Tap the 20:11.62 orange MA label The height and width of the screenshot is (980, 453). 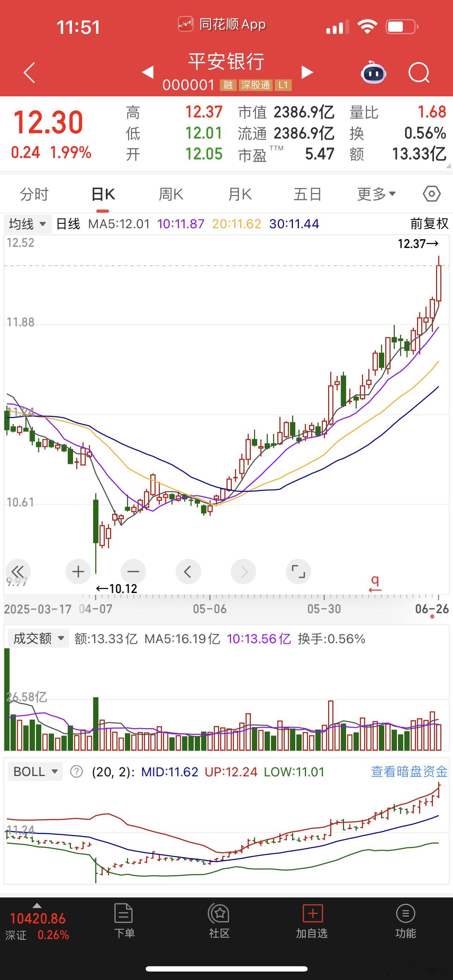pos(237,224)
